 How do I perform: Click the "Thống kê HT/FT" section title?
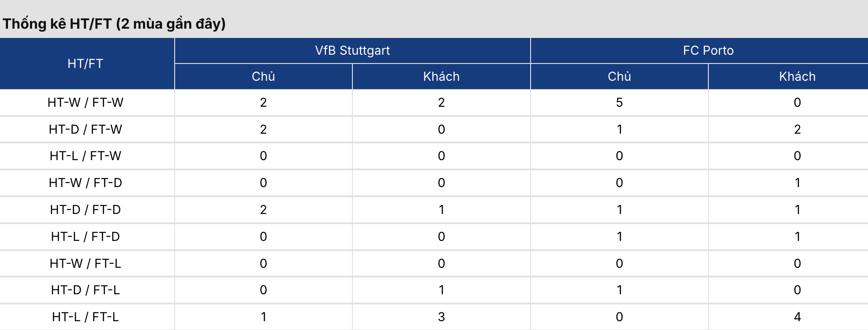(x=114, y=23)
